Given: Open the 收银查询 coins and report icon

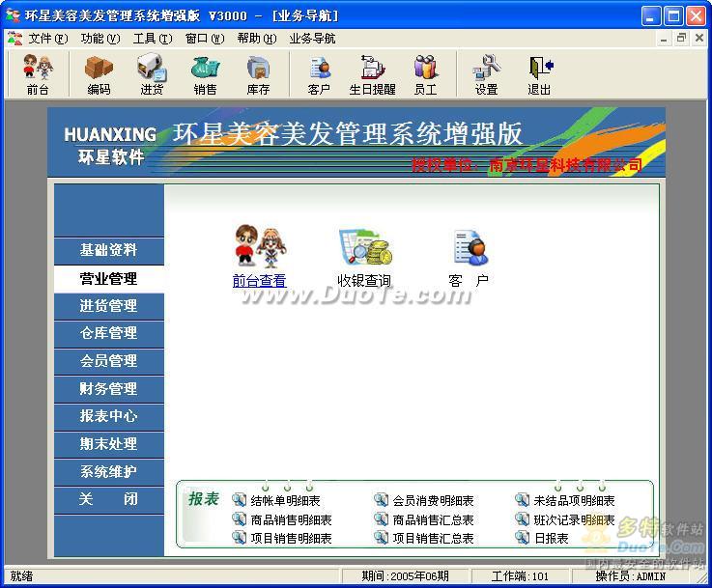Looking at the screenshot, I should (365, 247).
